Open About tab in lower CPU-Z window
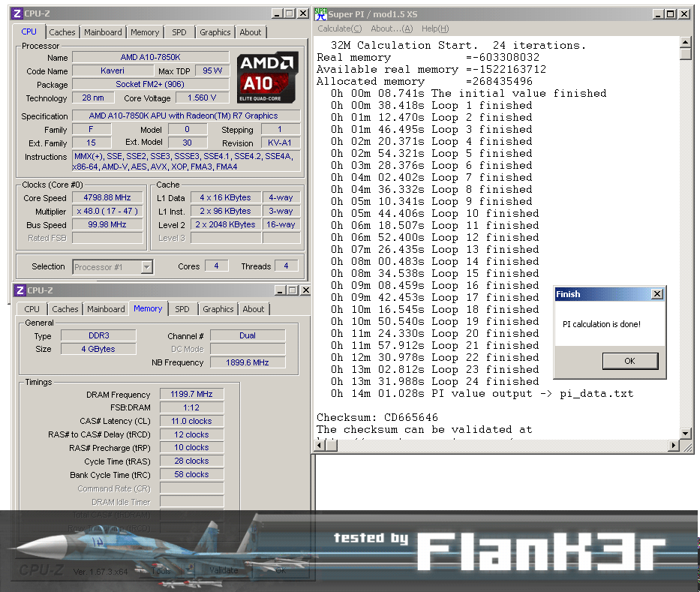This screenshot has height=592, width=700. [x=253, y=309]
